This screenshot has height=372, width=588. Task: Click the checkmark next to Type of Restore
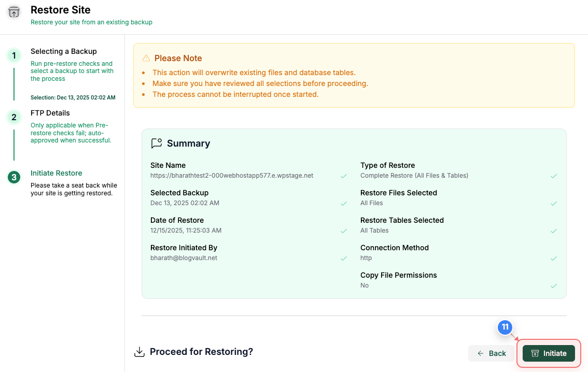(553, 176)
